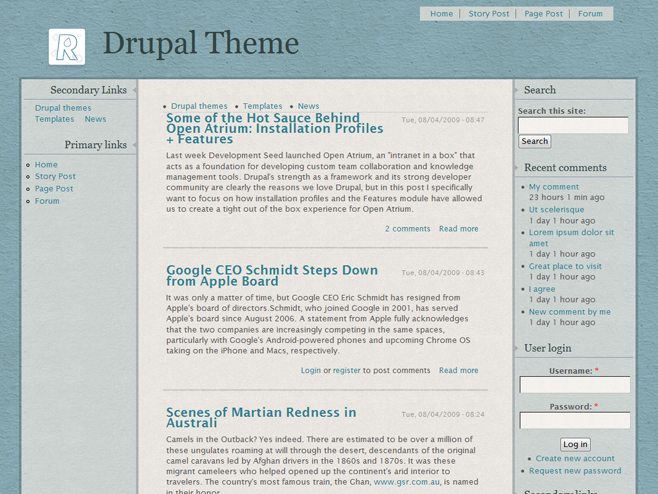Select Templates link above articles
658x494 pixels.
click(263, 106)
